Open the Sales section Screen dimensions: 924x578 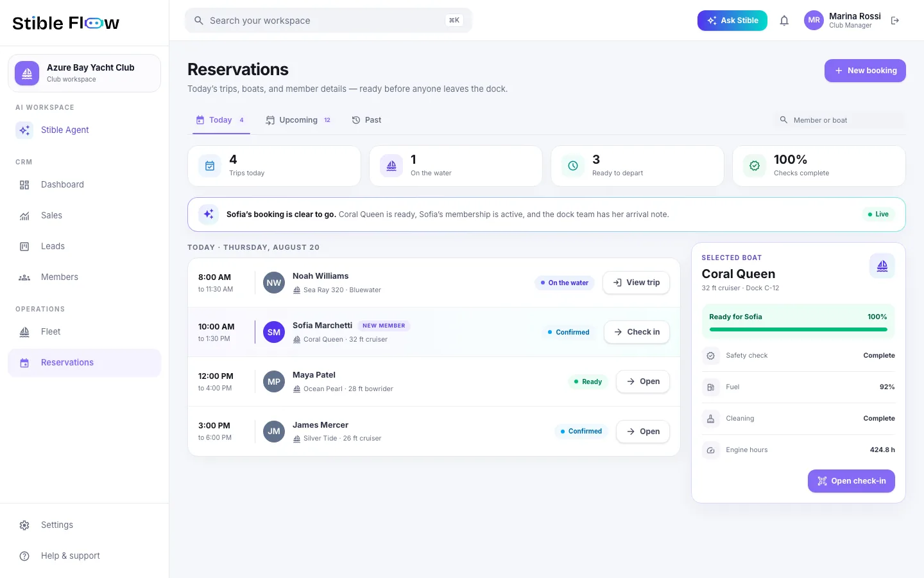tap(85, 216)
